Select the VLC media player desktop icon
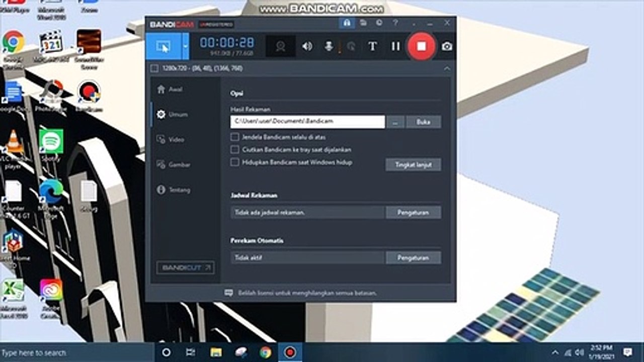This screenshot has height=362, width=644. [x=13, y=149]
